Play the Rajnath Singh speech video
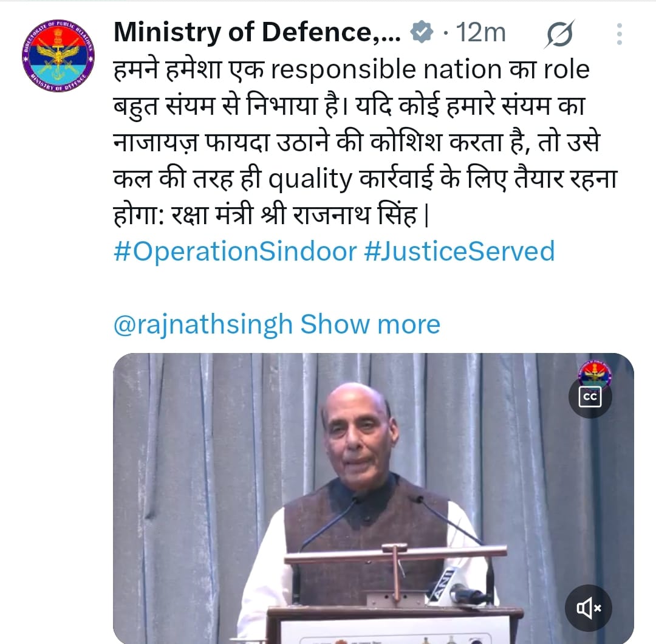The height and width of the screenshot is (644, 656). [x=373, y=498]
